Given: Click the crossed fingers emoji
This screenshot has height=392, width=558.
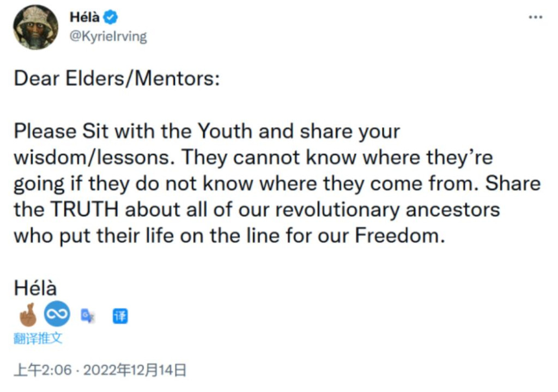Looking at the screenshot, I should (28, 315).
